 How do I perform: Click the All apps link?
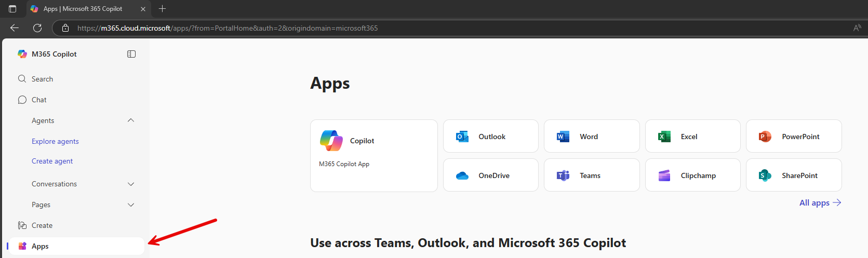pyautogui.click(x=820, y=202)
